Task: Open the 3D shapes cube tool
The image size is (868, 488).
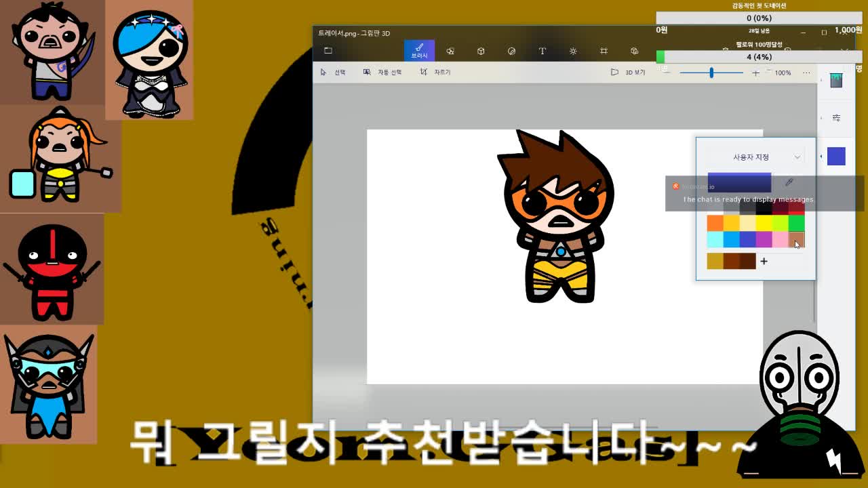Action: 481,51
